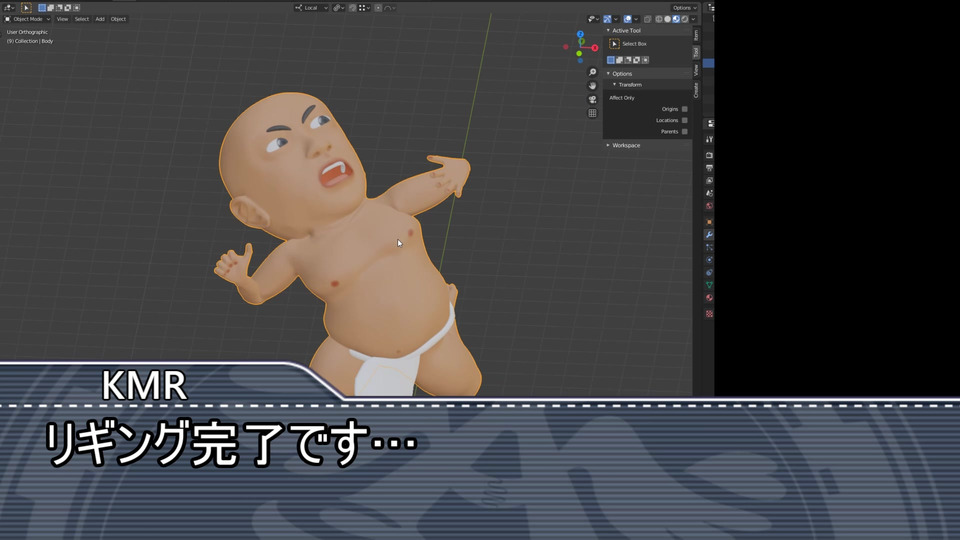
Task: Open the Select menu
Action: point(81,19)
